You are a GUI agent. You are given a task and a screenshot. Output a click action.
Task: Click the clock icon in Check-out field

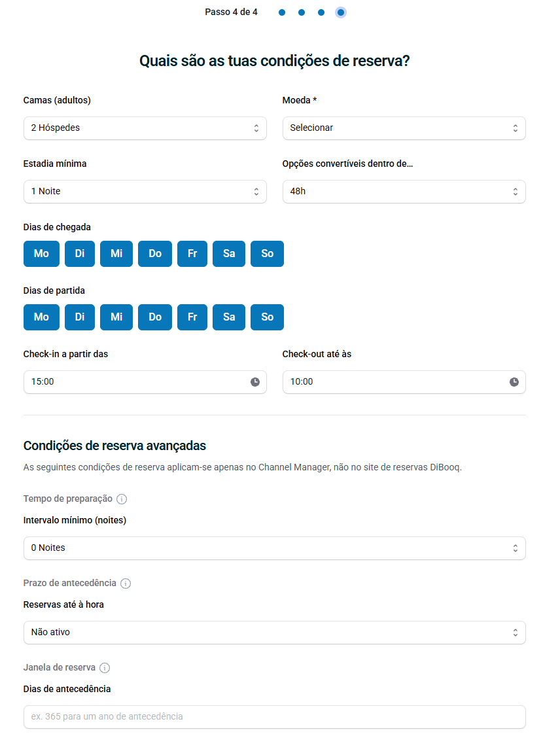pyautogui.click(x=514, y=382)
